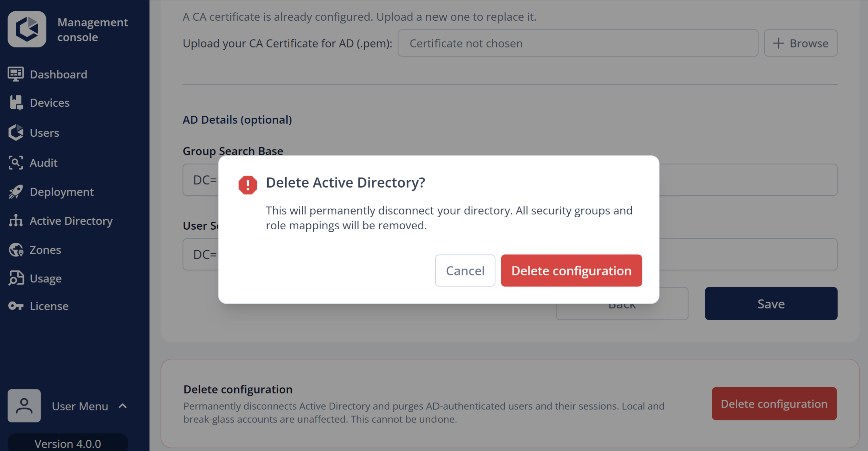Select the Devices icon in sidebar

[16, 103]
